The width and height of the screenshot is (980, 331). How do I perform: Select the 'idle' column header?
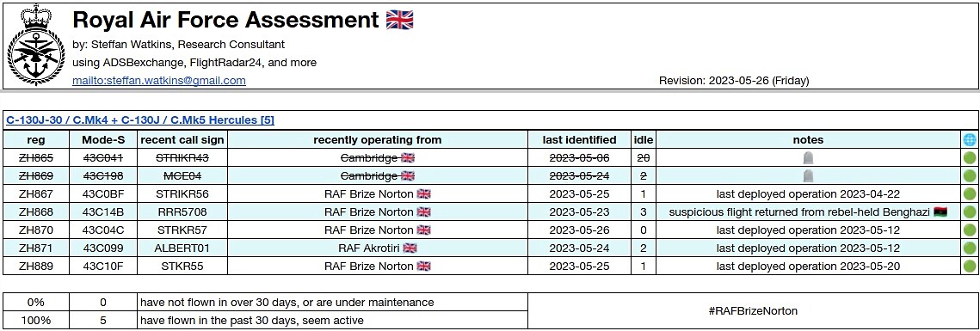[x=643, y=140]
